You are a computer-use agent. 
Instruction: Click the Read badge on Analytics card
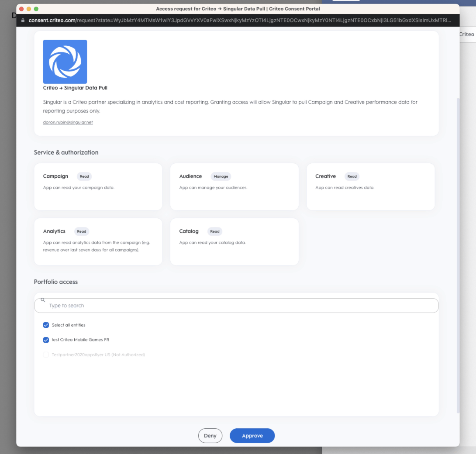(x=82, y=231)
